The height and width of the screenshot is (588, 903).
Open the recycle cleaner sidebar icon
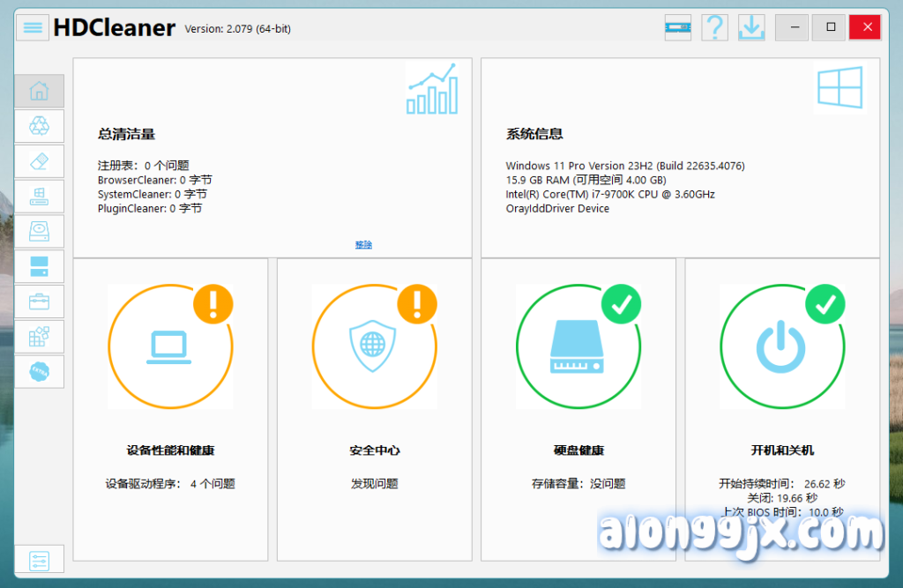[x=40, y=126]
